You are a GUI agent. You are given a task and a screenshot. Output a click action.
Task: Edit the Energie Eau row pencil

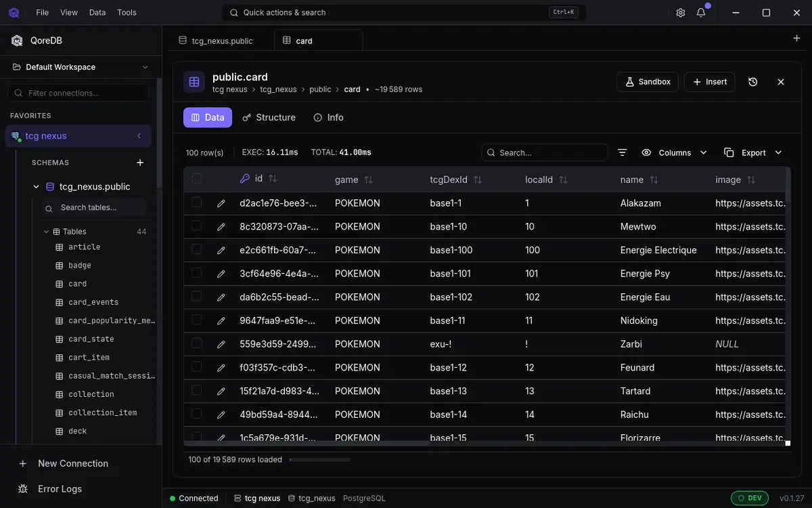221,297
